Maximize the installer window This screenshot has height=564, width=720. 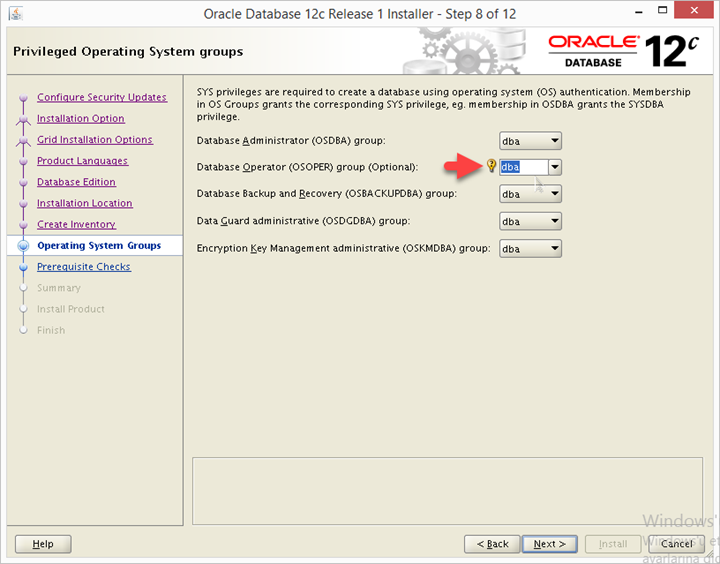pyautogui.click(x=662, y=10)
